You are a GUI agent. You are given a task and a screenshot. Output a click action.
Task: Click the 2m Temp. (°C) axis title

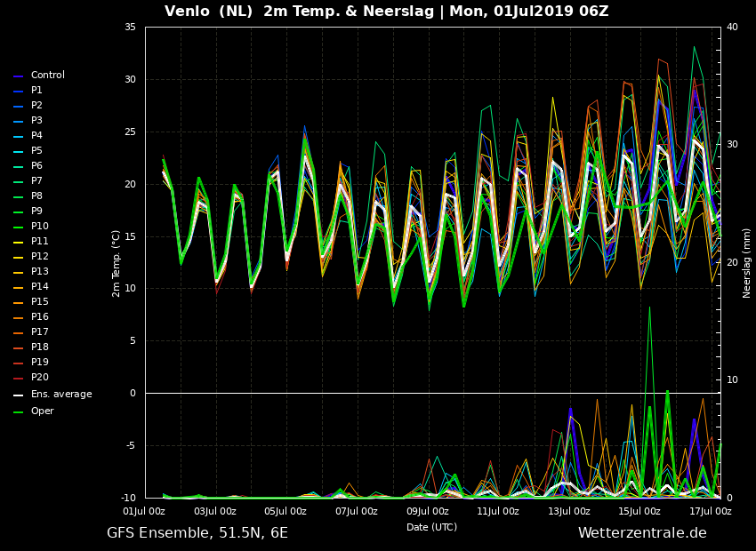point(117,263)
